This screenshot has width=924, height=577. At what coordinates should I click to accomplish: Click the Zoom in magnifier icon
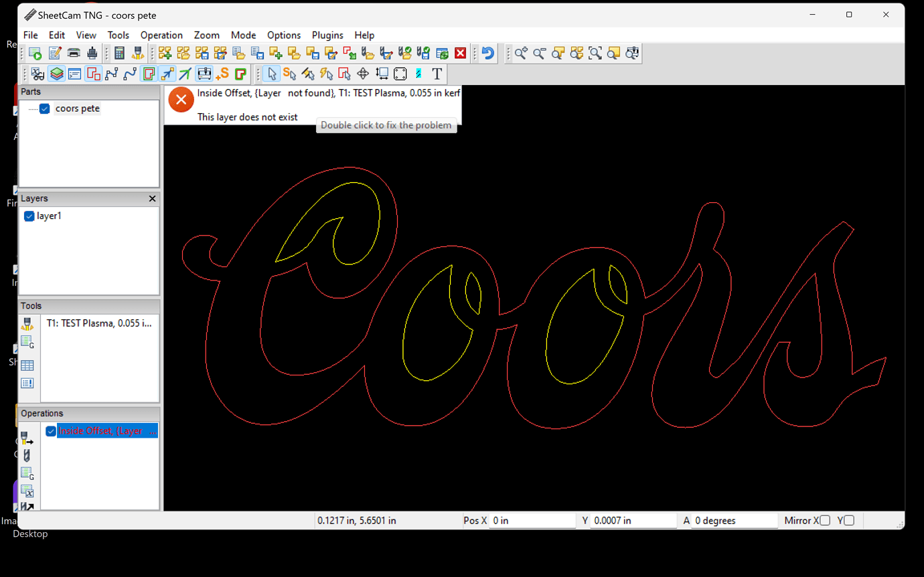[521, 54]
